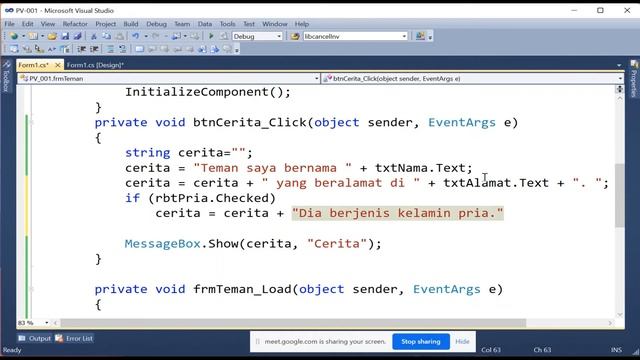This screenshot has height=360, width=640.
Task: Click the vertical scrollbar thumb
Action: point(620,195)
